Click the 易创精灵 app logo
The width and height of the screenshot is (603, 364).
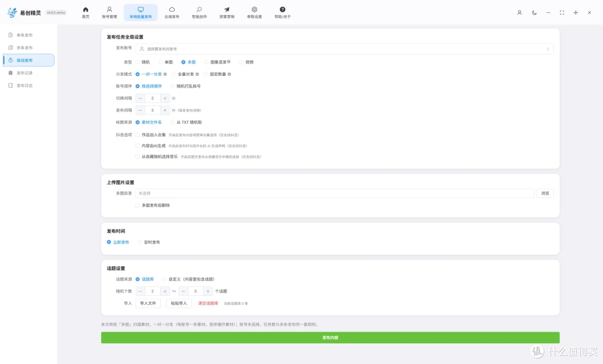point(12,13)
